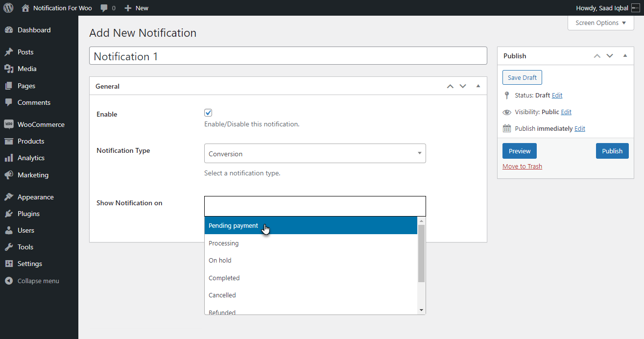The image size is (644, 339).
Task: Click the dropdown scrollbar up arrow
Action: pos(422,221)
